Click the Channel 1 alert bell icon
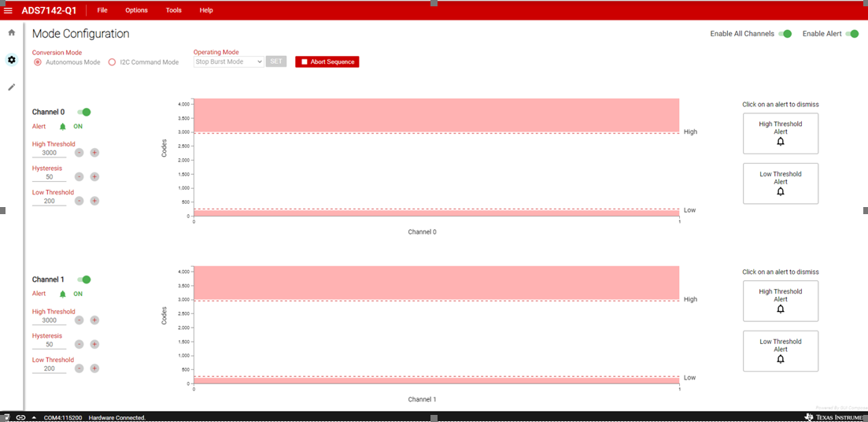The width and height of the screenshot is (868, 422). click(62, 294)
